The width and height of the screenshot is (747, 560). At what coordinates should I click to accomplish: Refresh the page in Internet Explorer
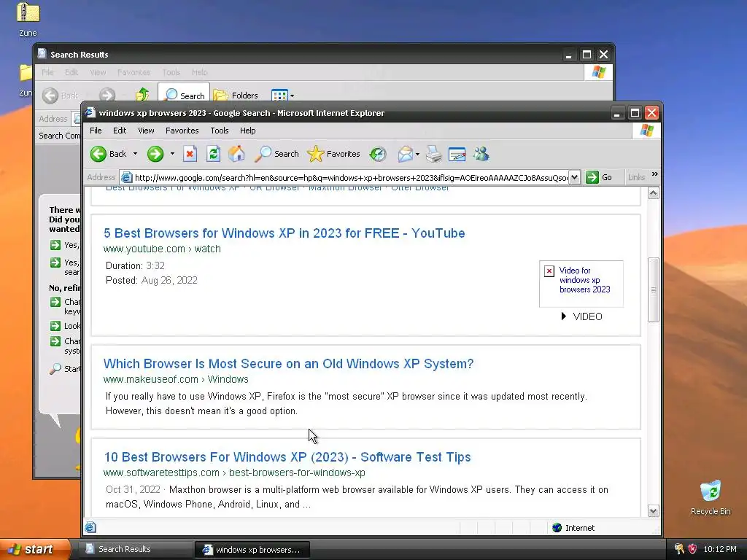click(x=214, y=154)
